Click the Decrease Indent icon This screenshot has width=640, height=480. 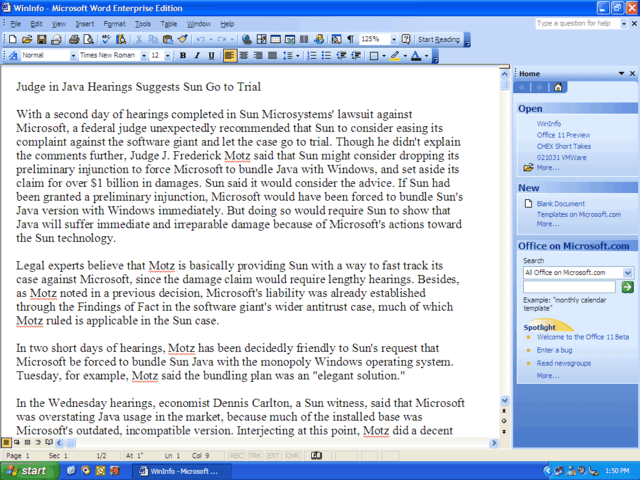click(341, 56)
